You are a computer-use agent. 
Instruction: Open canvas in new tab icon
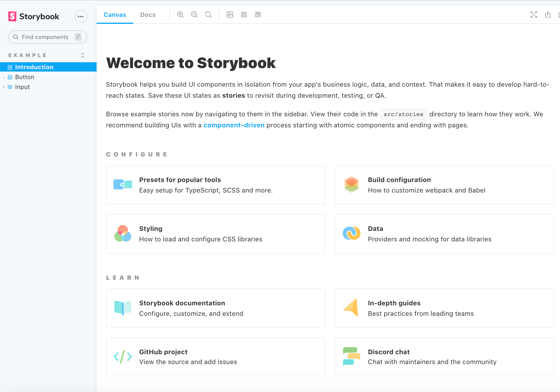coord(548,15)
